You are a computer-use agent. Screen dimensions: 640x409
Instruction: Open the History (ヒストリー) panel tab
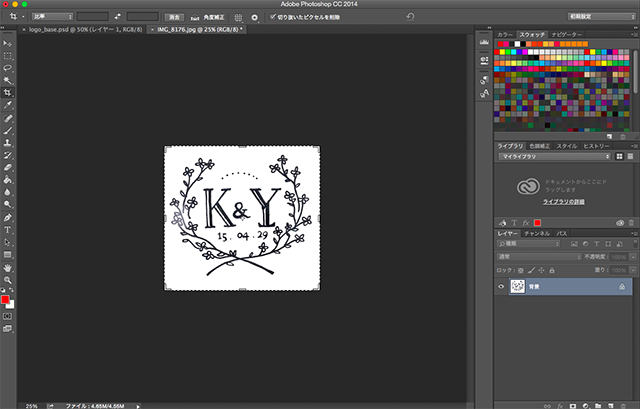(x=596, y=146)
